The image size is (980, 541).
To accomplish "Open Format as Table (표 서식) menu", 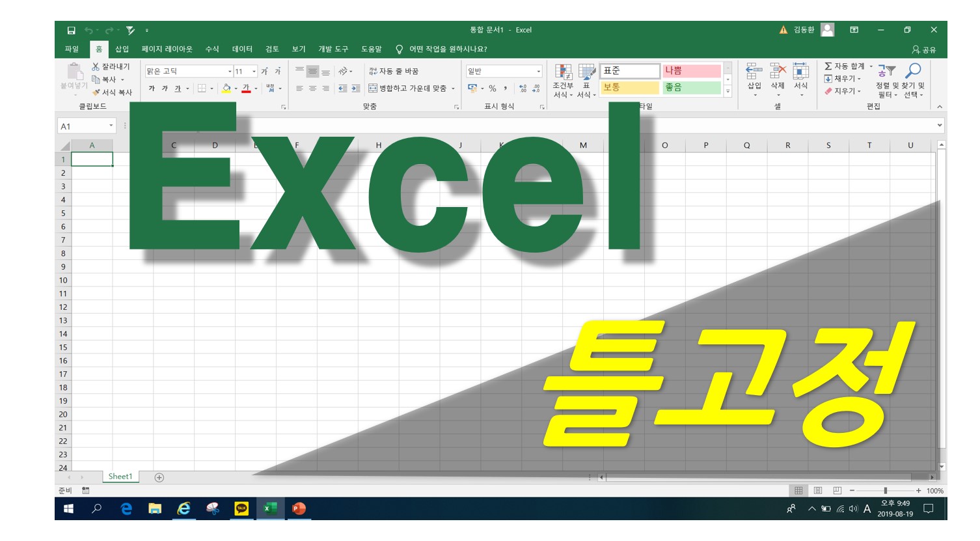I will [x=586, y=81].
